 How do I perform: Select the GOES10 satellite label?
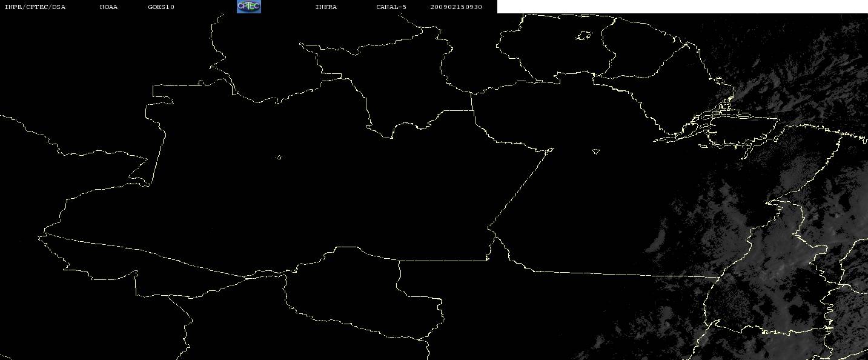(161, 7)
